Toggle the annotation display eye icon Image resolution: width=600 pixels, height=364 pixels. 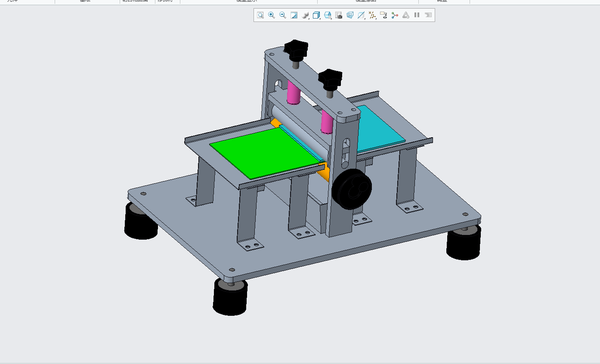pos(384,15)
